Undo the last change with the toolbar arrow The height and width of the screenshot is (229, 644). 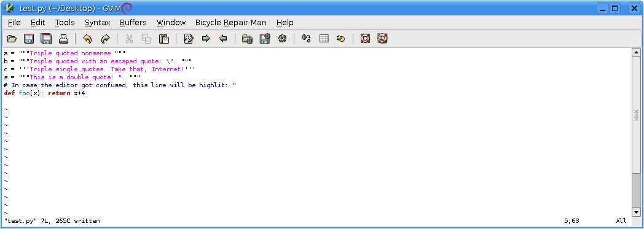87,39
